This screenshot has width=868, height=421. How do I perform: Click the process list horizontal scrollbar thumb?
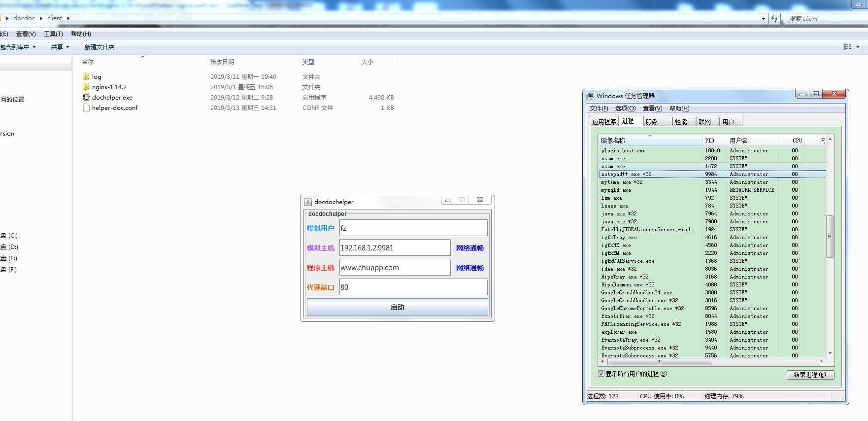pyautogui.click(x=660, y=361)
